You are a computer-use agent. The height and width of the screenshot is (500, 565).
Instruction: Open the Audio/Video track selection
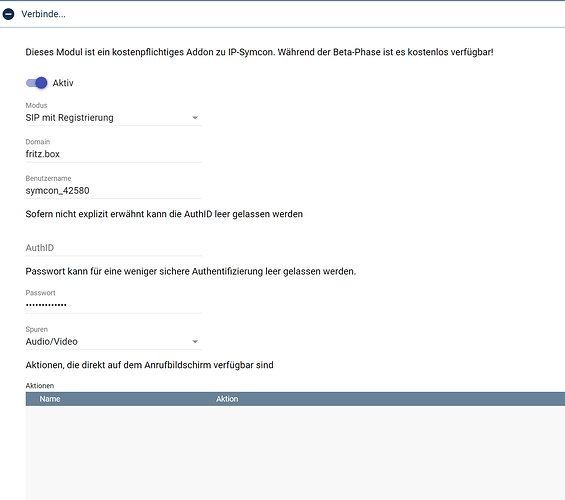point(114,341)
